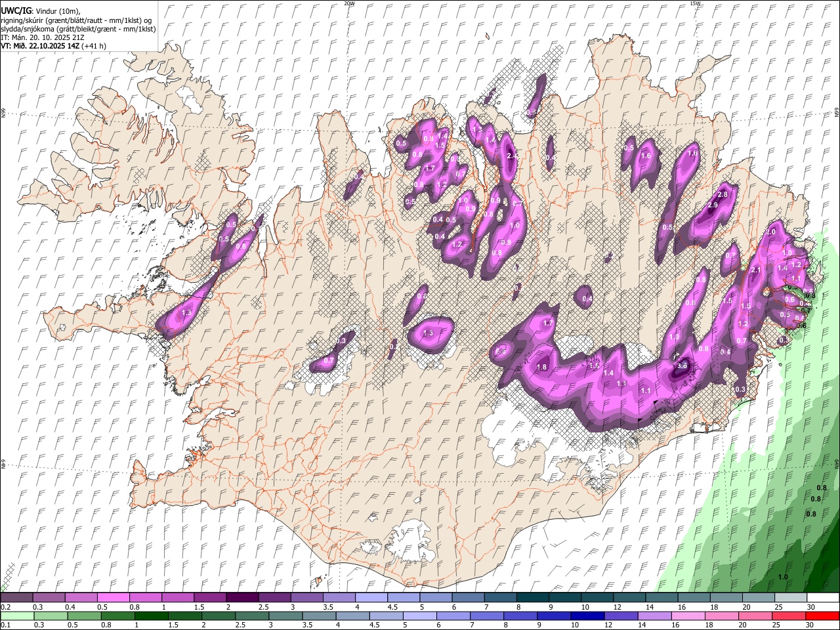Click the "15W" longitude label at the top
Viewport: 840px width, 630px height.
(x=695, y=3)
